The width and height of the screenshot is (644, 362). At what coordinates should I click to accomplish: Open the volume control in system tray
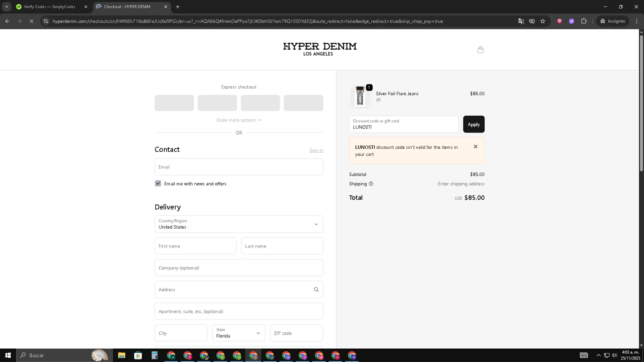[x=614, y=355]
